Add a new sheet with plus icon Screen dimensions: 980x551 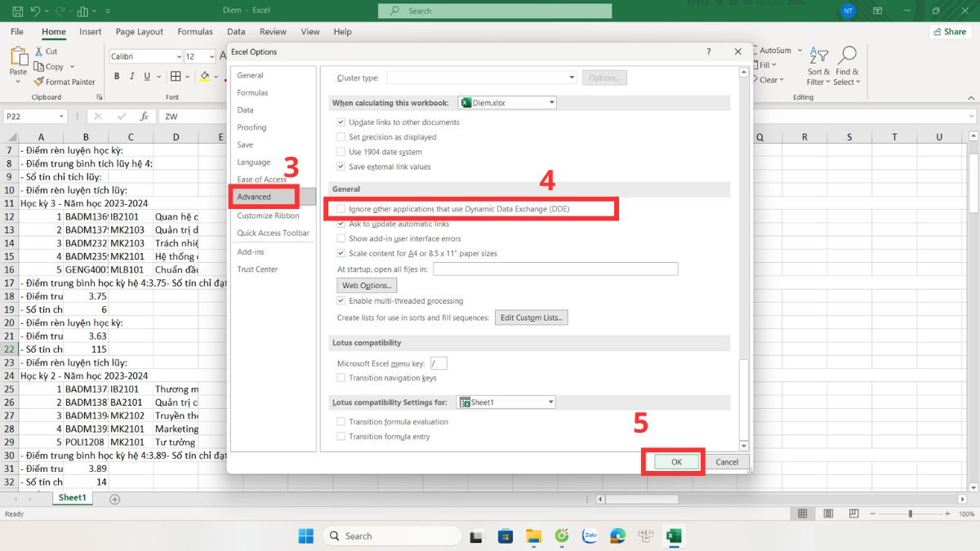[114, 499]
